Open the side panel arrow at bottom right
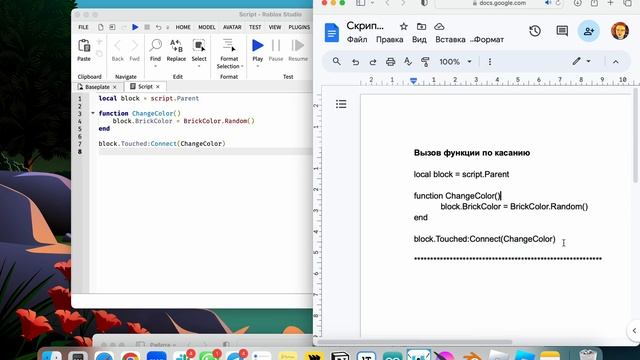This screenshot has width=640, height=360. point(634,331)
